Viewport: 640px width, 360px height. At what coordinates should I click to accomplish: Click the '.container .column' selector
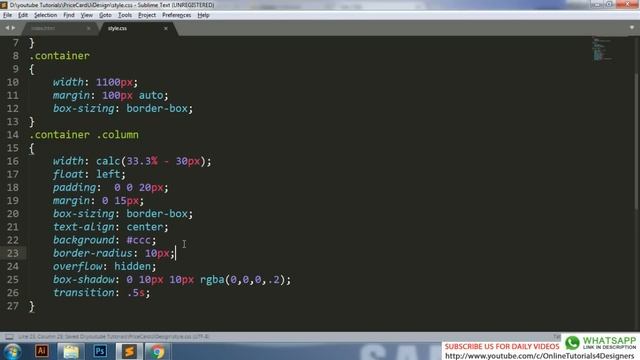[x=84, y=135]
